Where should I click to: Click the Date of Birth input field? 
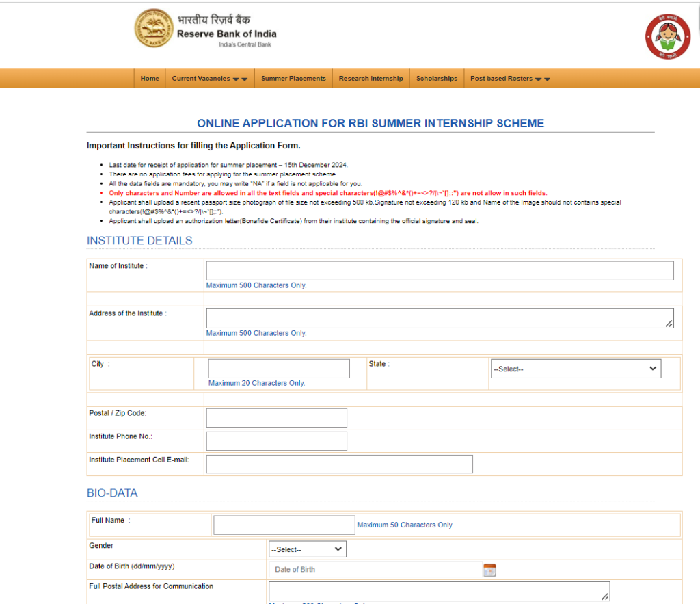click(375, 570)
